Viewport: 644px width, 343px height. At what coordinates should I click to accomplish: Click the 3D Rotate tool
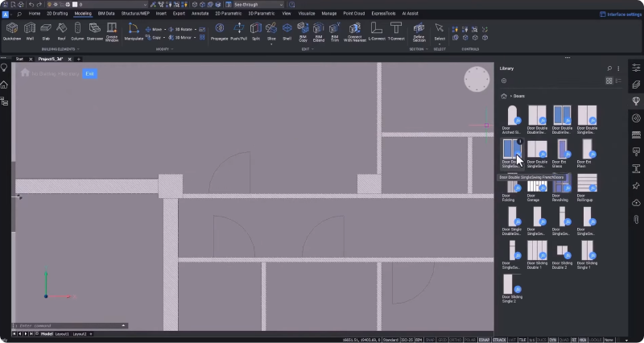coord(180,30)
